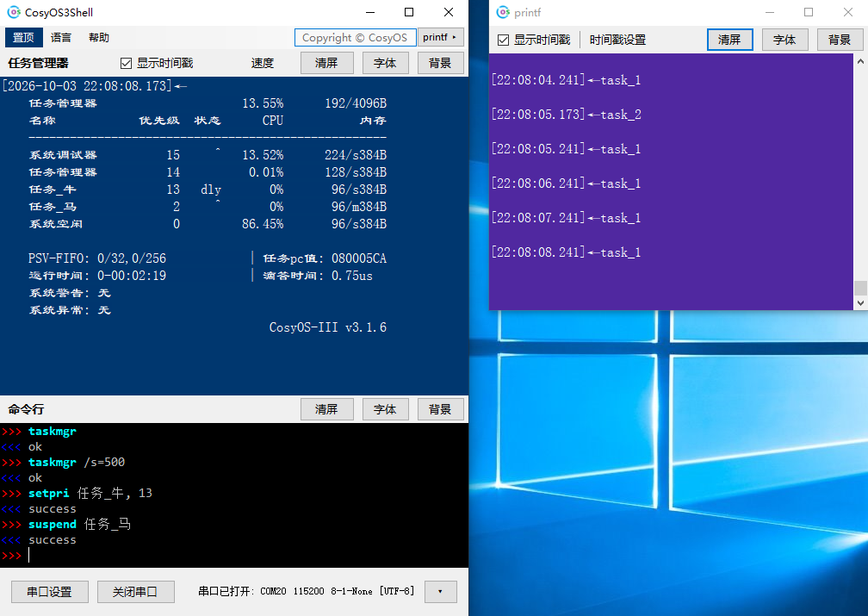The image size is (868, 616).
Task: Open 时间戳设置 in printf window
Action: (x=617, y=40)
